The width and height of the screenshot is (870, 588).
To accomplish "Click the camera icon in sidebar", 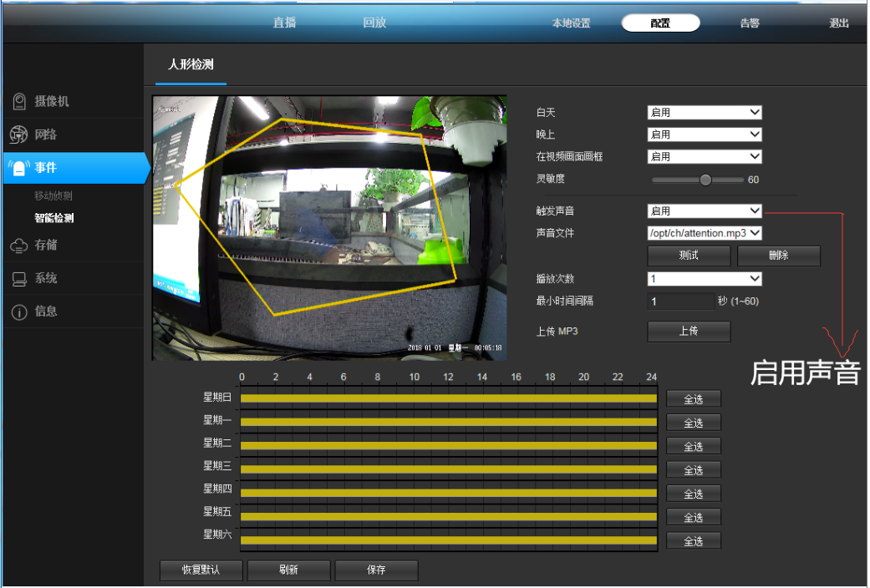I will (x=19, y=101).
